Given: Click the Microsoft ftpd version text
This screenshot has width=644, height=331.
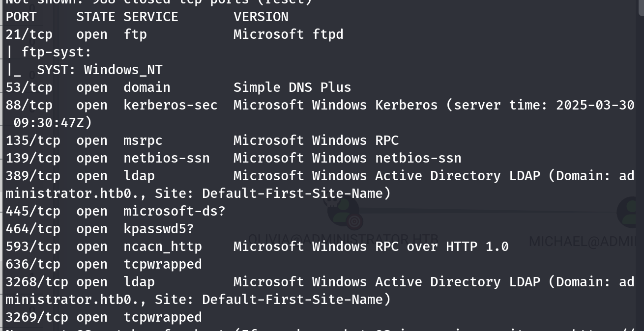Looking at the screenshot, I should (x=288, y=34).
